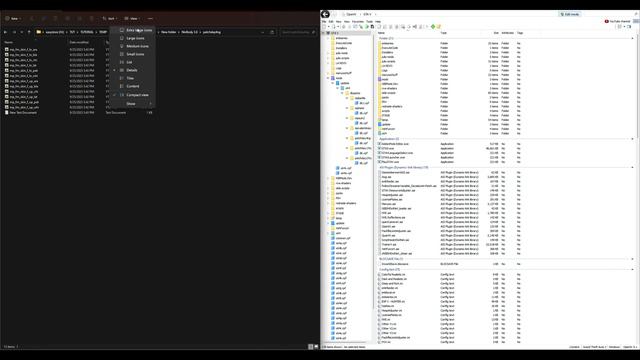Open the See more (...) menu in File Explorer
Screen dimensions: 640x360
point(150,18)
